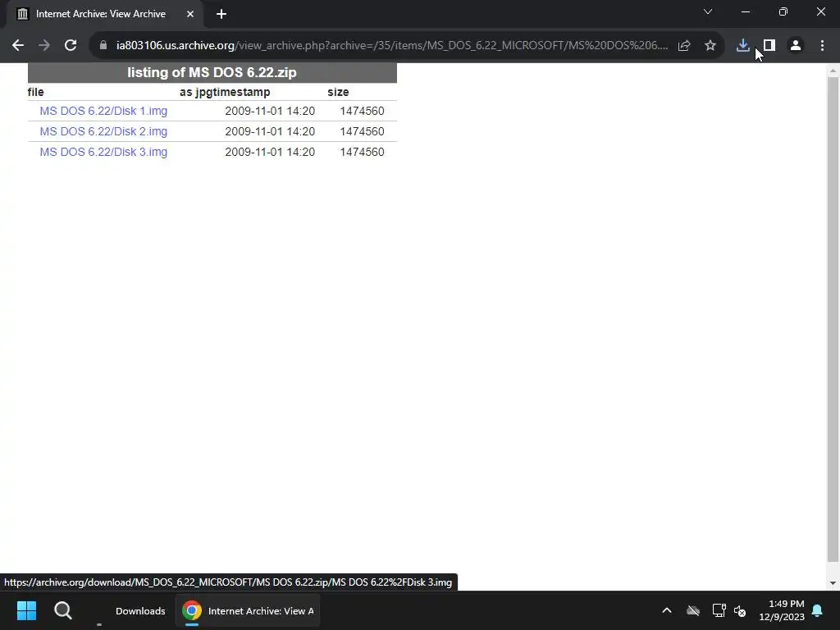840x630 pixels.
Task: Open the tab search chevron
Action: [708, 11]
